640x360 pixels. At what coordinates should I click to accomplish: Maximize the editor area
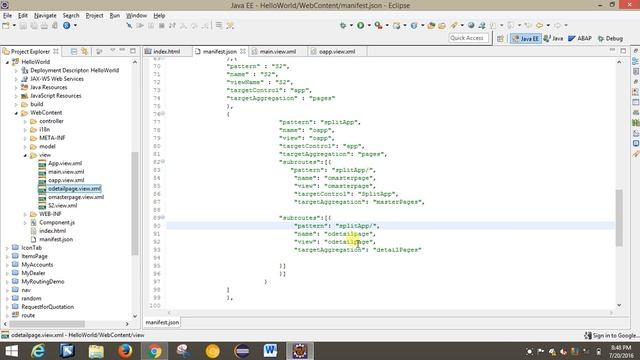[623, 51]
